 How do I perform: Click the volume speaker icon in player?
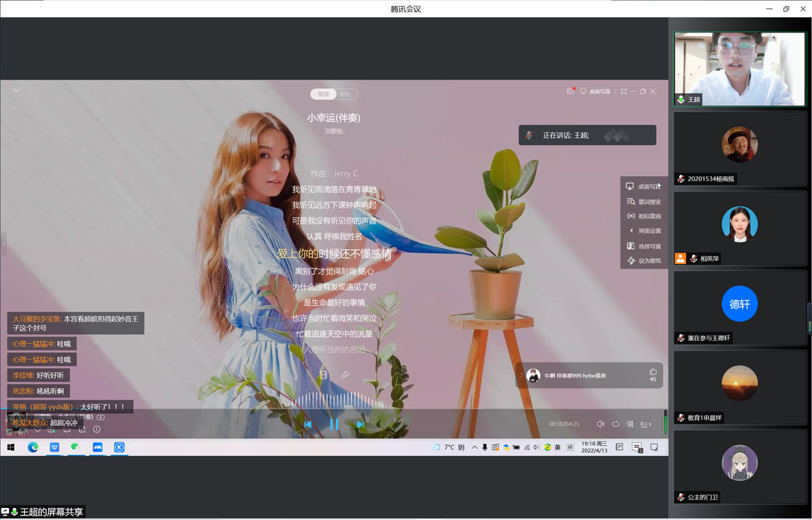click(600, 424)
